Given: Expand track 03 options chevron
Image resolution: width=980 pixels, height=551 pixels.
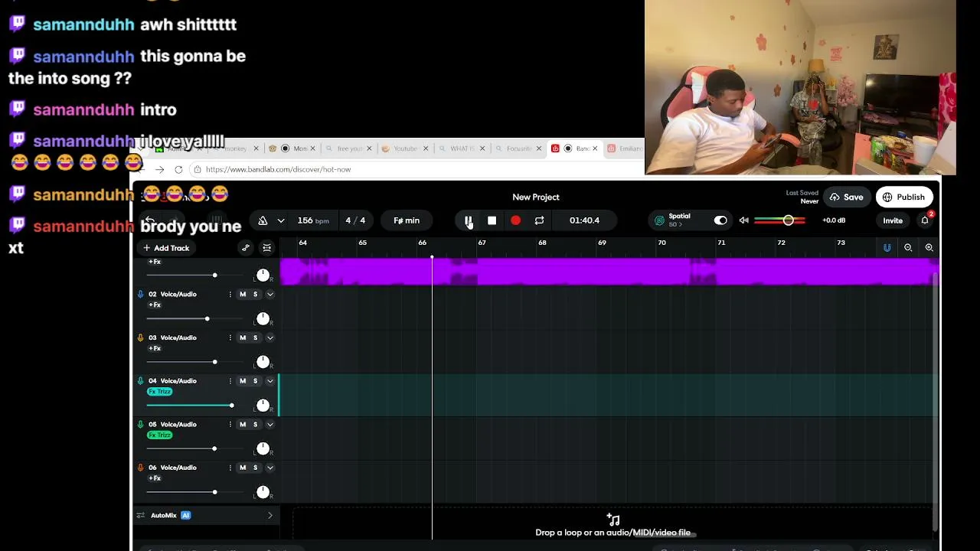Looking at the screenshot, I should pos(270,337).
